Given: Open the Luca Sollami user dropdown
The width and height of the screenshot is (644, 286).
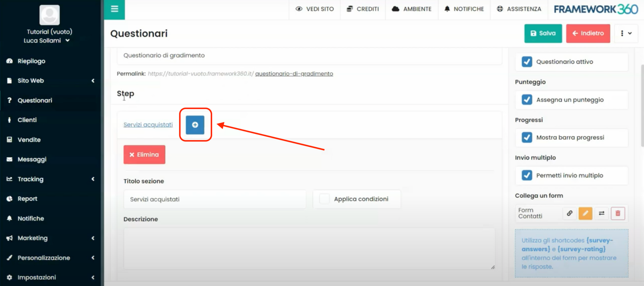Looking at the screenshot, I should [47, 41].
